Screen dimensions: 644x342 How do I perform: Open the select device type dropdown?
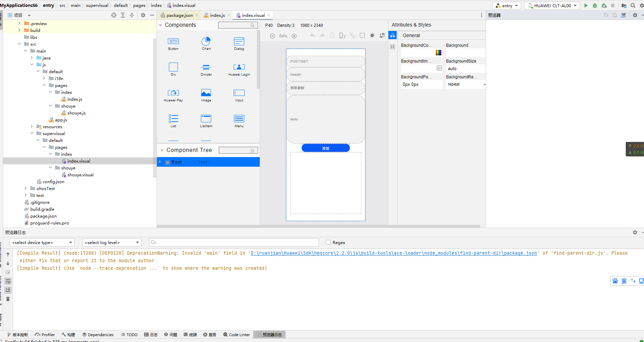(x=42, y=242)
